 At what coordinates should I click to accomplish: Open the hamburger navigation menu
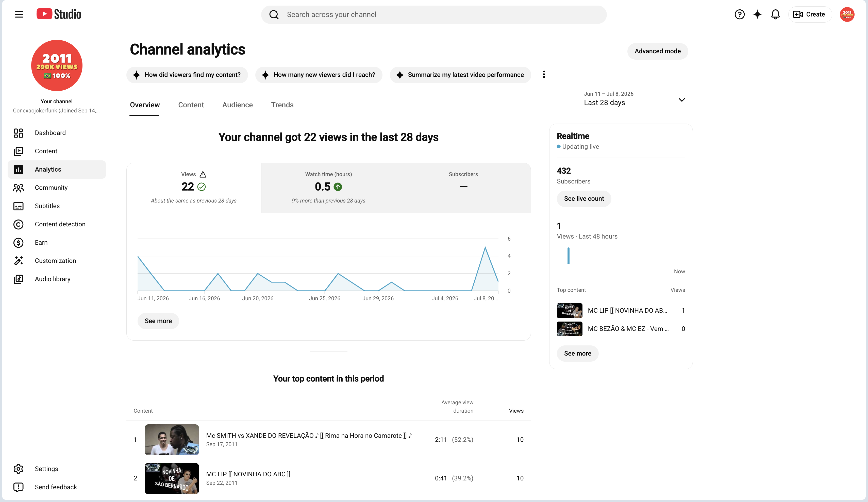pyautogui.click(x=19, y=14)
